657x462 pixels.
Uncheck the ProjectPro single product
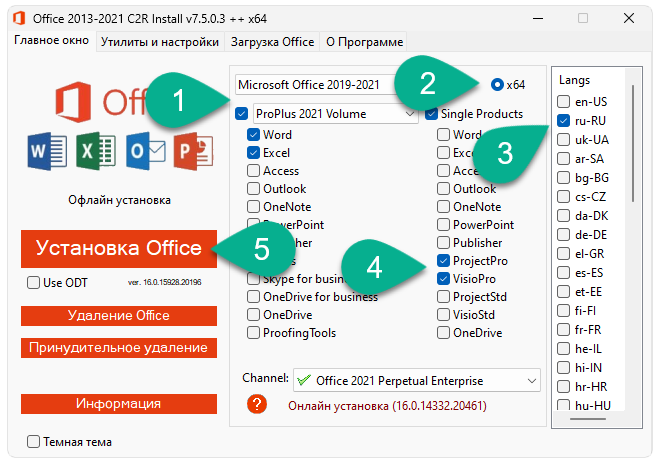(x=443, y=261)
